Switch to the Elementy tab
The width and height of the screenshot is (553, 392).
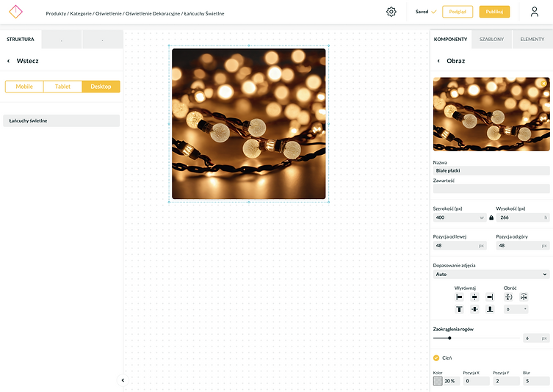[x=532, y=39]
